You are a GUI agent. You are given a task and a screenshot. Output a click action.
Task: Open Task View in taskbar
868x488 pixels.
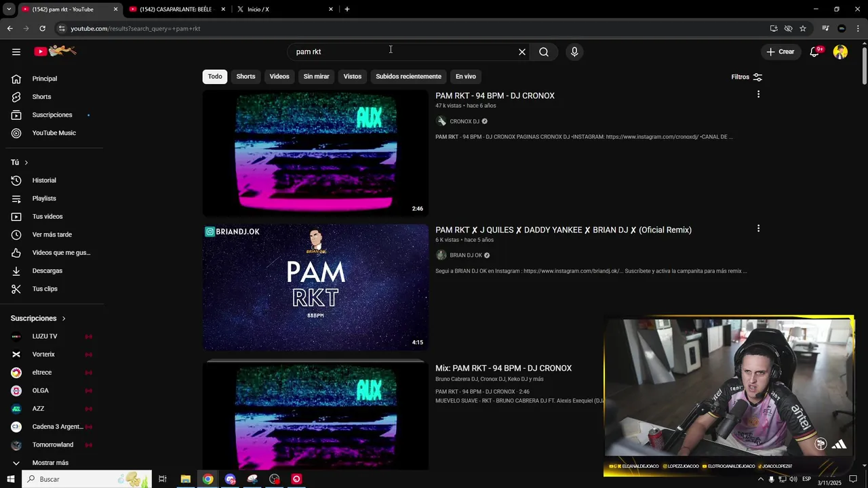point(163,479)
